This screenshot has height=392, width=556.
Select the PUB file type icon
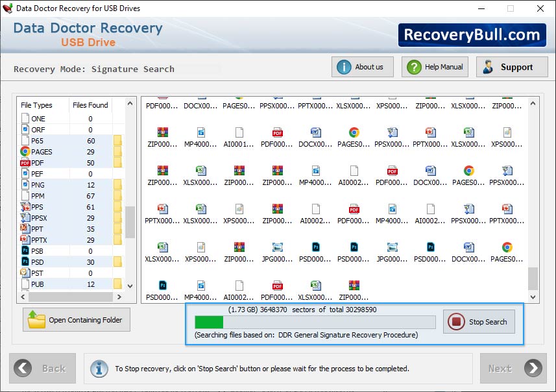tap(25, 284)
